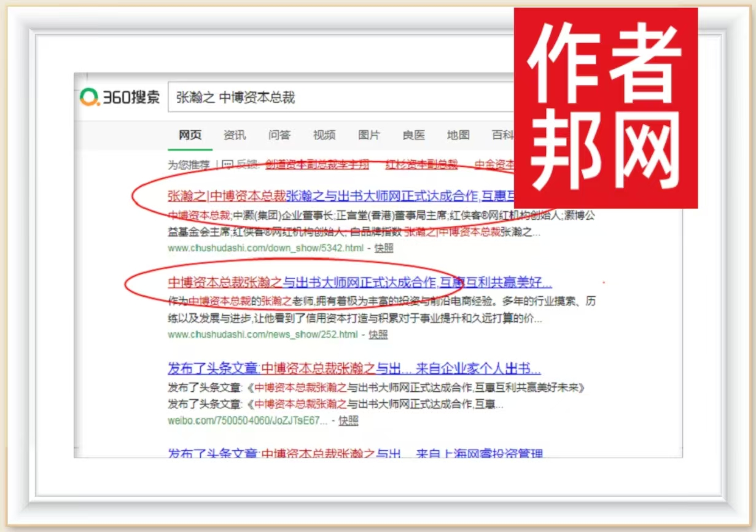This screenshot has height=532, width=756.
Task: Open 快照 for the news_show/252.html result
Action: click(378, 334)
